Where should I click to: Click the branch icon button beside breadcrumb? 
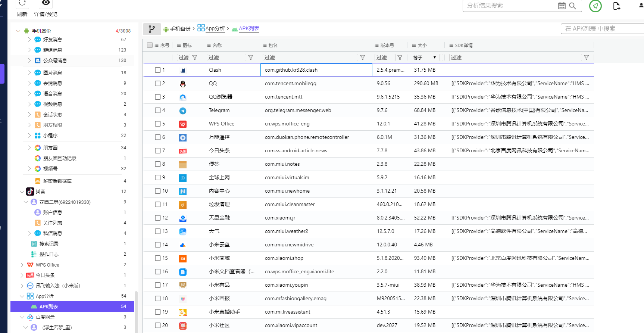pos(152,29)
